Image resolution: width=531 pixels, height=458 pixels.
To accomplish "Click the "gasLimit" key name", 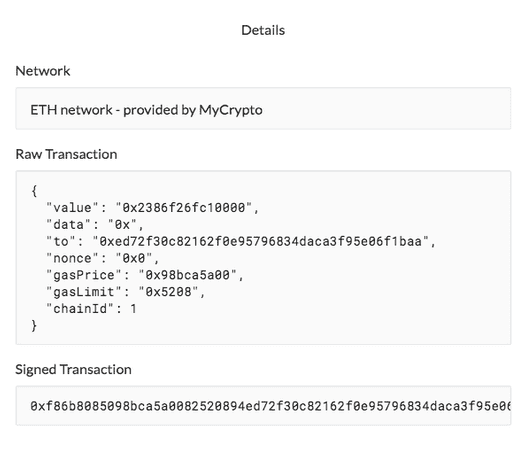I will [x=84, y=292].
